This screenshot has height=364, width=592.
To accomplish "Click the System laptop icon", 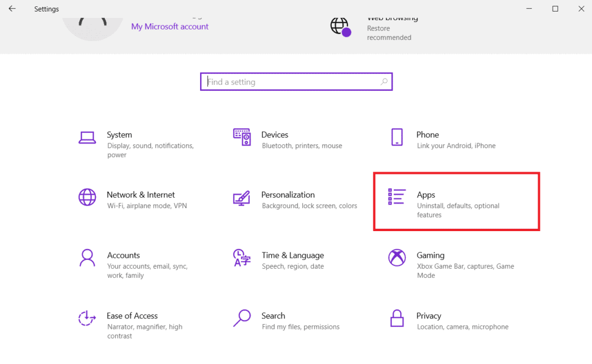I will [x=87, y=138].
